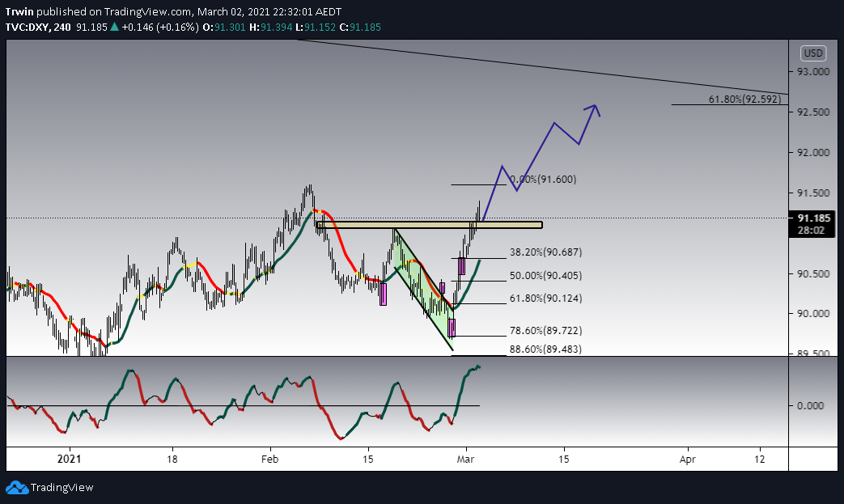Click the 88.60%(89.483) retracement label
844x504 pixels.
click(545, 349)
